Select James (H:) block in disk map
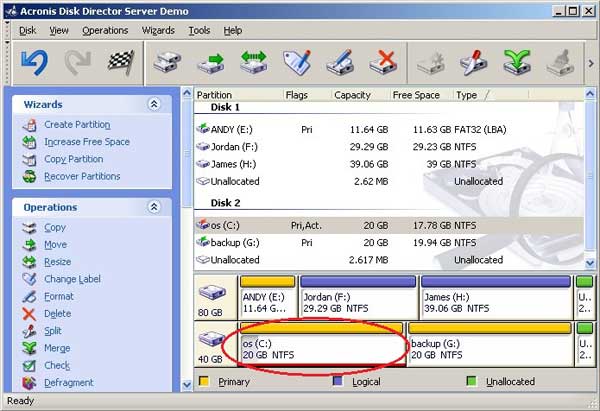Image resolution: width=600 pixels, height=411 pixels. (496, 297)
